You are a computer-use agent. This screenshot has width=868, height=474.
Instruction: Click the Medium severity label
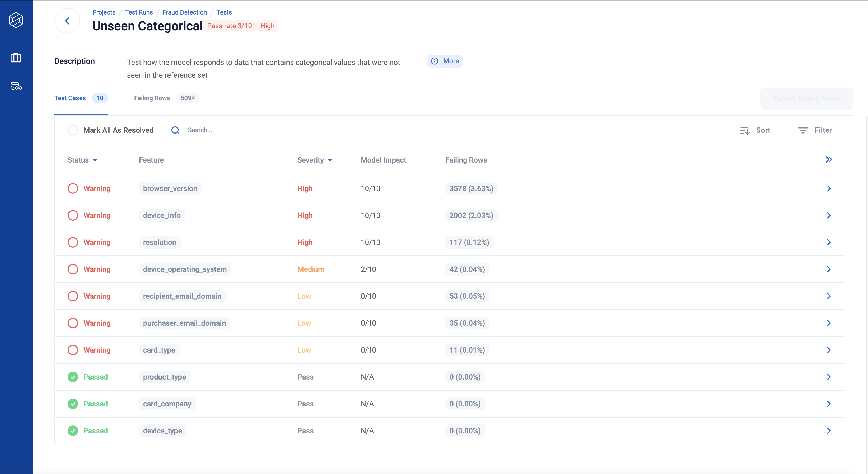[311, 269]
